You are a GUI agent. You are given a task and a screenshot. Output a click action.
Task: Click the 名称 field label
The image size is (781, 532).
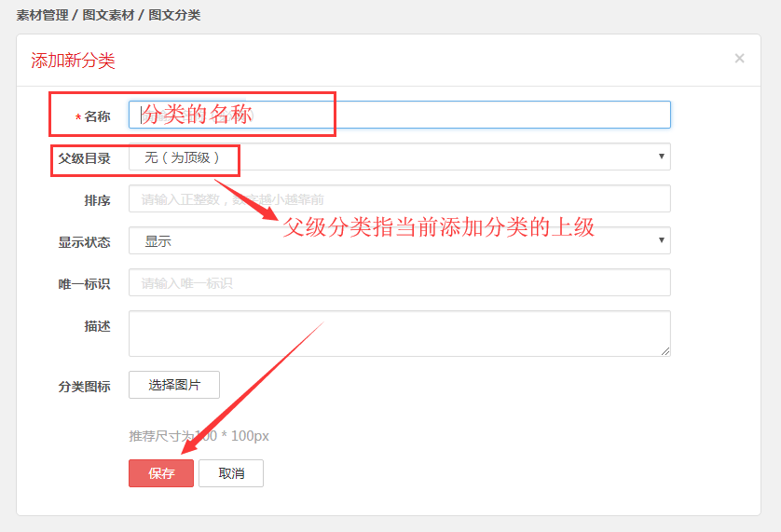click(97, 116)
